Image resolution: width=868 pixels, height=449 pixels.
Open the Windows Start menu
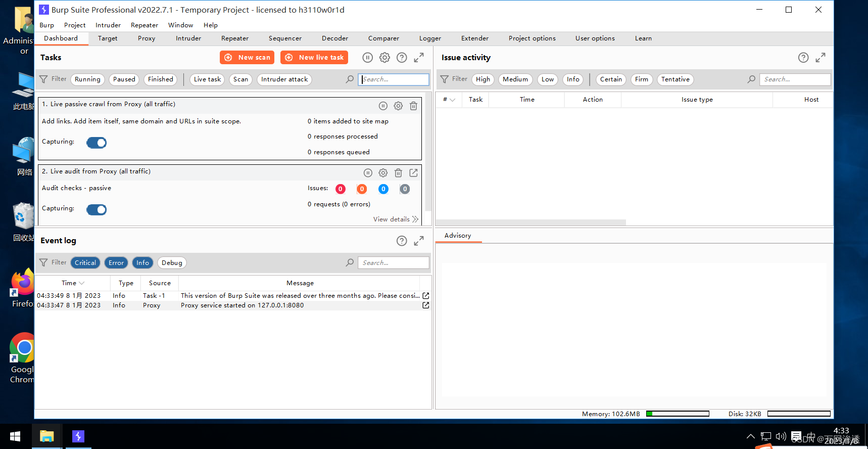(x=15, y=436)
